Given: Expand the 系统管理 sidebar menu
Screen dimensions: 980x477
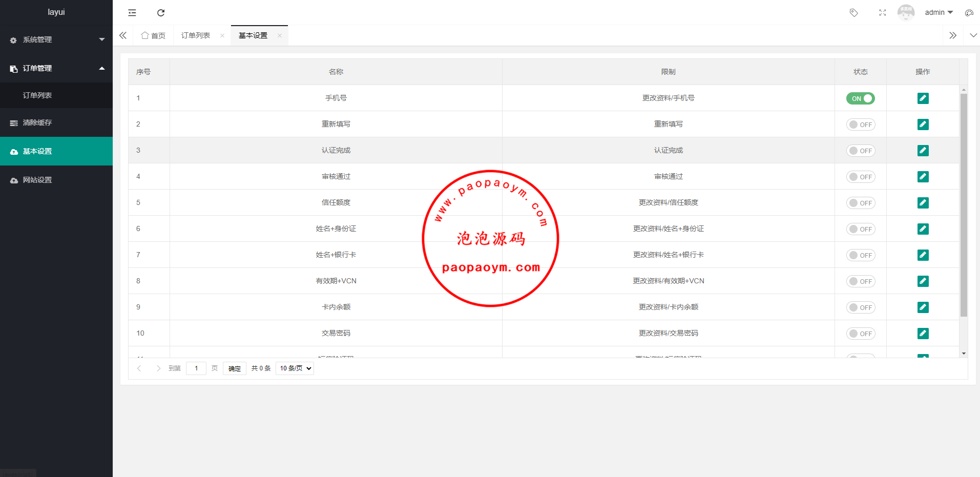Looking at the screenshot, I should pyautogui.click(x=56, y=39).
